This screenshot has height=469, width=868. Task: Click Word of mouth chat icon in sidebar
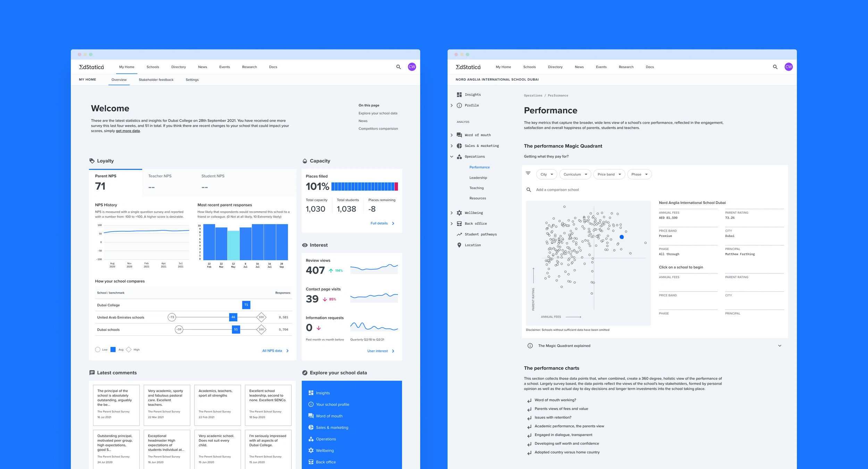click(x=459, y=135)
